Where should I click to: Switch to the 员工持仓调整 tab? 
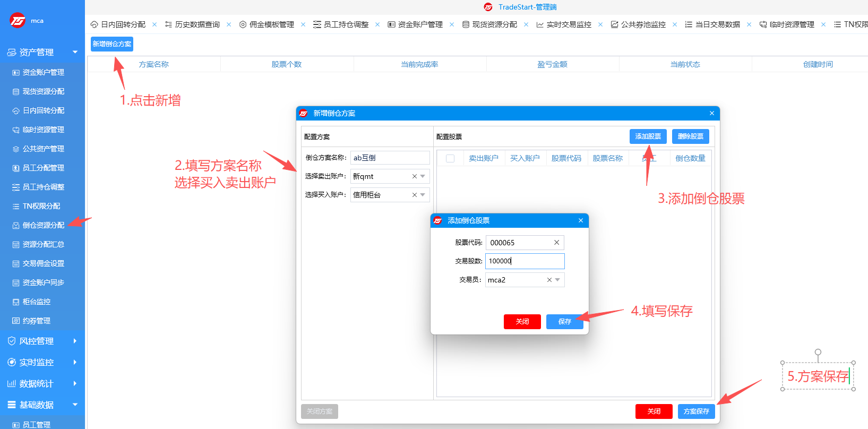(341, 24)
